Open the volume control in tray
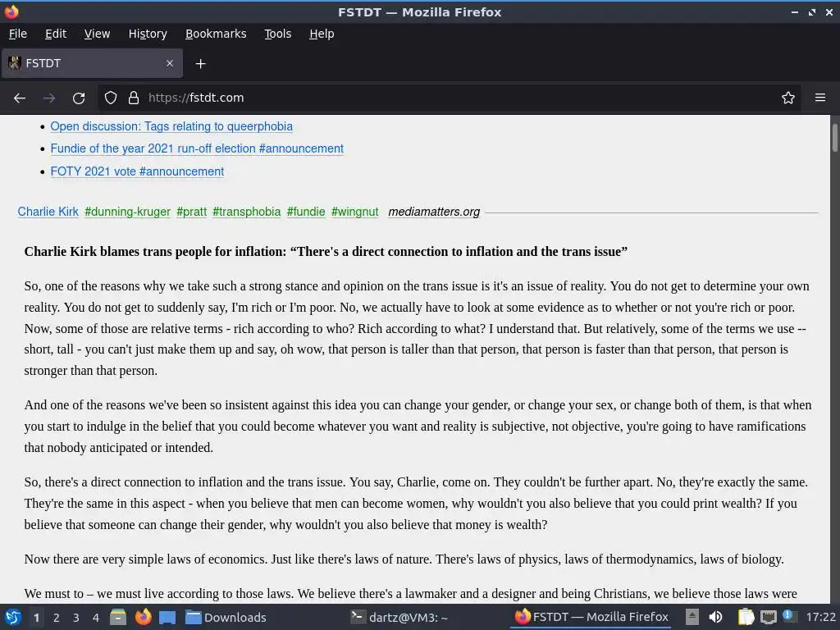 pyautogui.click(x=715, y=617)
